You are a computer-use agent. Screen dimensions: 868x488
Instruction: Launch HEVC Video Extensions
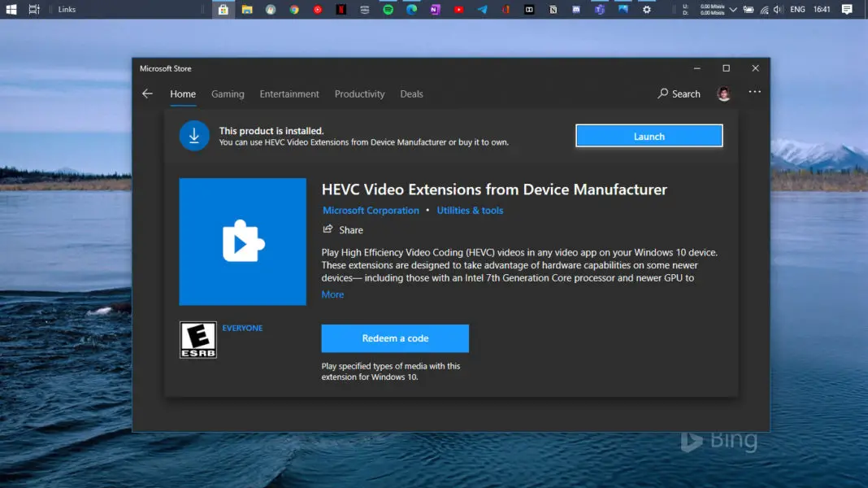coord(648,136)
